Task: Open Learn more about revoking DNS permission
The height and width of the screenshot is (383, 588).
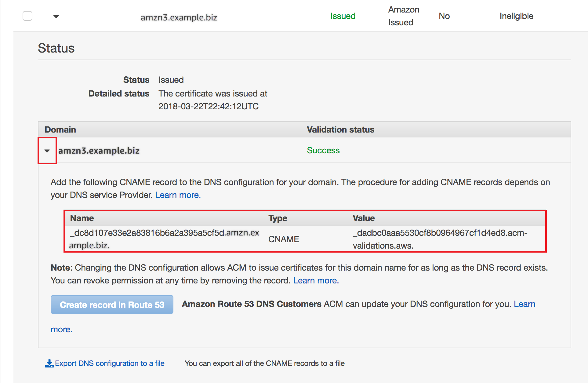Action: coord(316,280)
